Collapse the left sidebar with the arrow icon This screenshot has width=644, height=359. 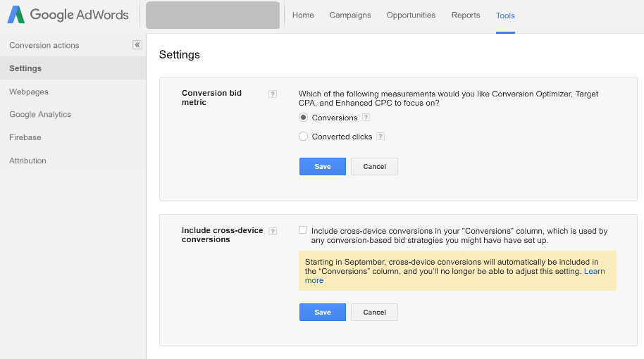(x=137, y=45)
